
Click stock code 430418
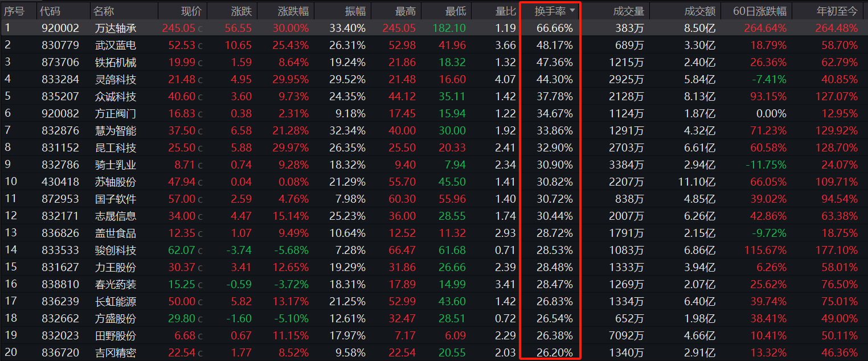(x=60, y=182)
